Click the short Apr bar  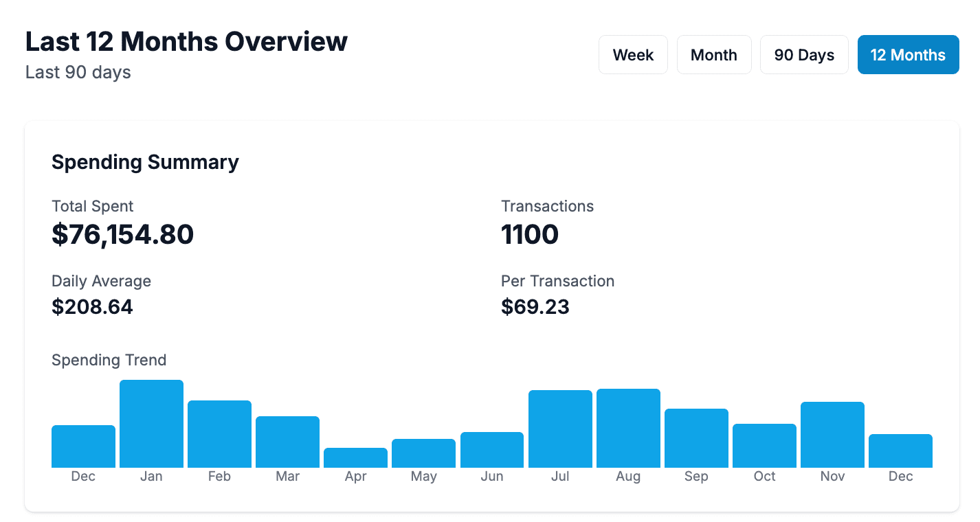355,457
